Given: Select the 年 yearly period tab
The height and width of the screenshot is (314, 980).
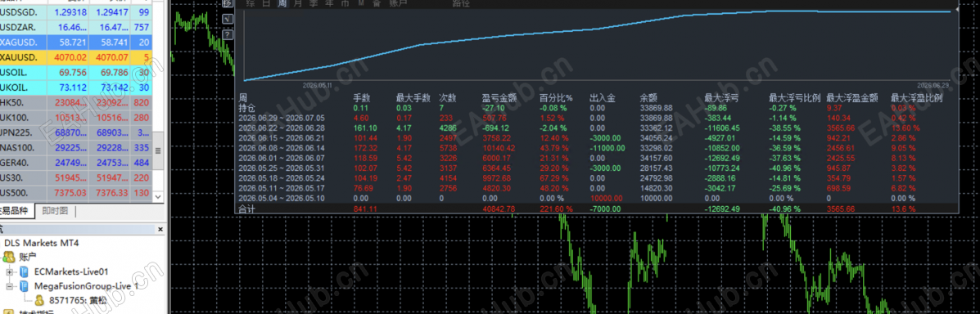Looking at the screenshot, I should tap(329, 4).
